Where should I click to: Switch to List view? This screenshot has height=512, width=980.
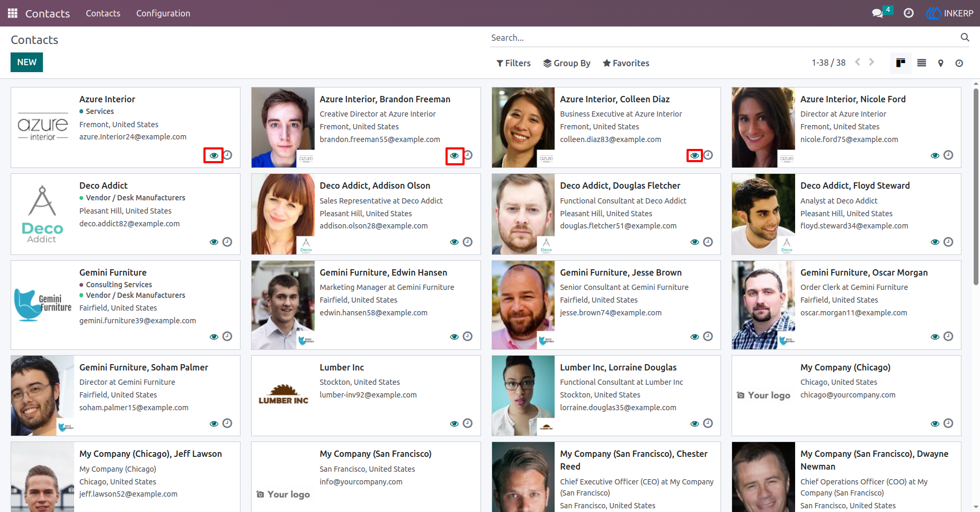[922, 63]
